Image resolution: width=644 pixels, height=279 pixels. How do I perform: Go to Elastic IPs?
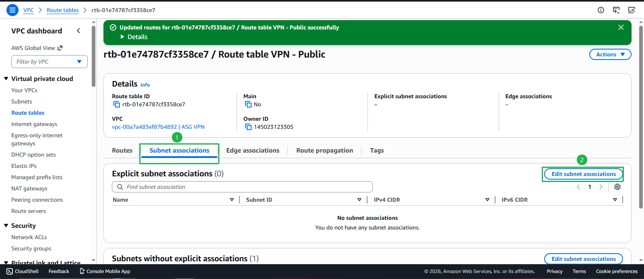tap(24, 166)
